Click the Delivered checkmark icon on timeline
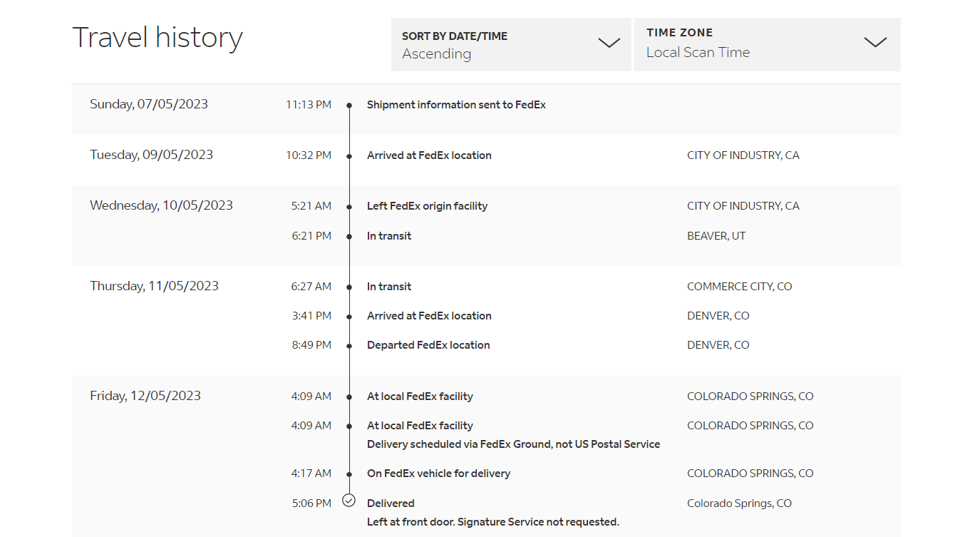980x537 pixels. 349,501
